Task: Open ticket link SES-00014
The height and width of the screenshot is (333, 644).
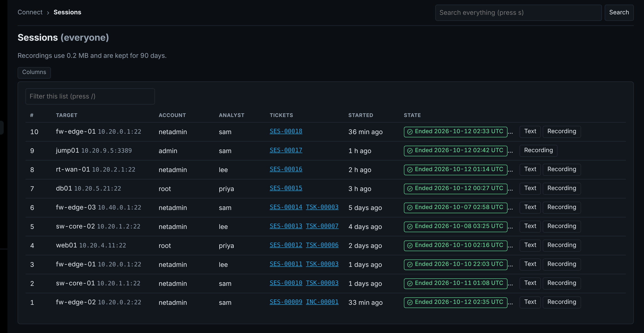Action: pos(286,207)
